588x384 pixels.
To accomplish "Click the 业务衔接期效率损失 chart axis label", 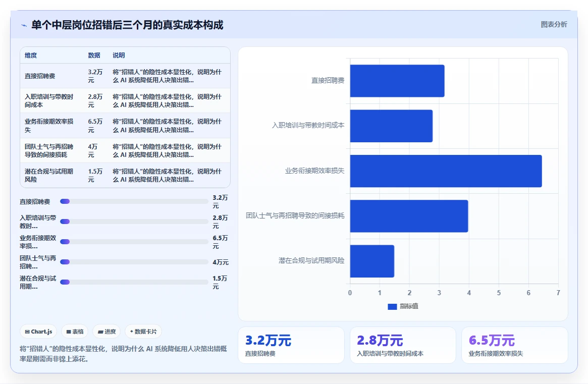I will 314,171.
